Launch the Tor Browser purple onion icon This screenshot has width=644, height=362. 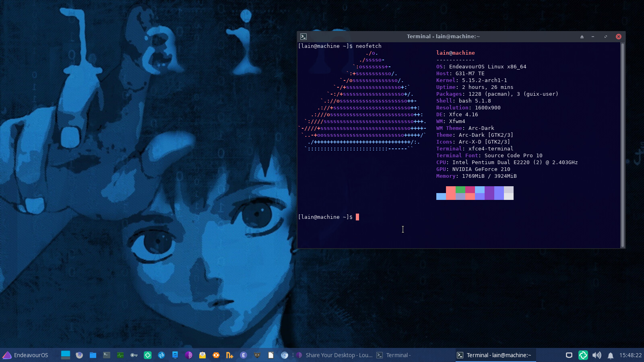click(189, 355)
